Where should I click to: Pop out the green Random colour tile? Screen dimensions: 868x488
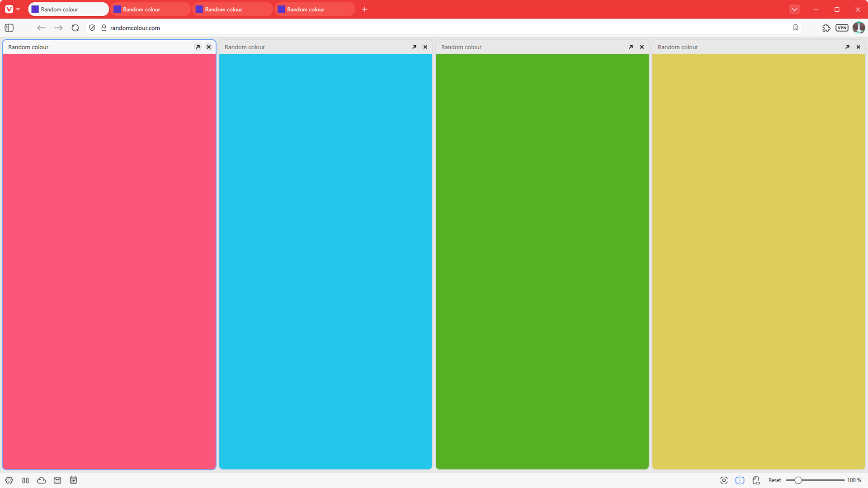click(631, 47)
